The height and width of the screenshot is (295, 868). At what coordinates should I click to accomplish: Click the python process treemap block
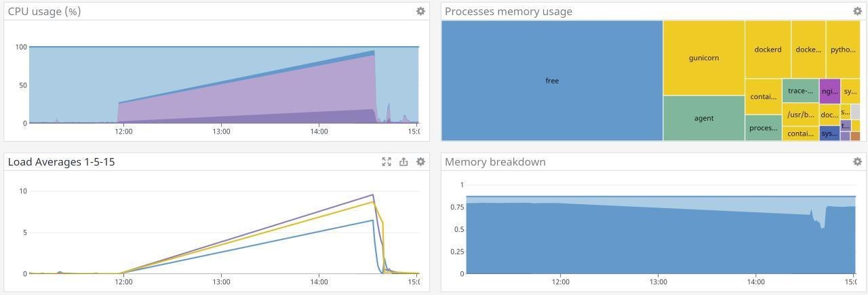[x=843, y=50]
